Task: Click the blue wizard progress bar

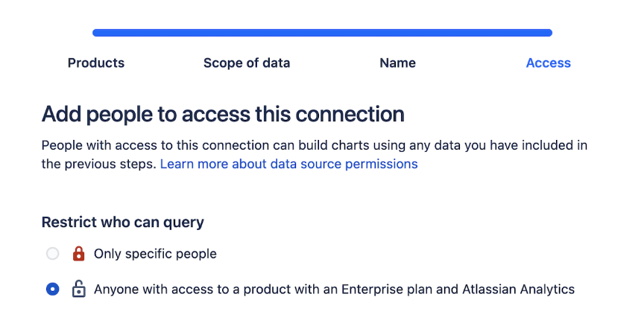Action: (323, 33)
